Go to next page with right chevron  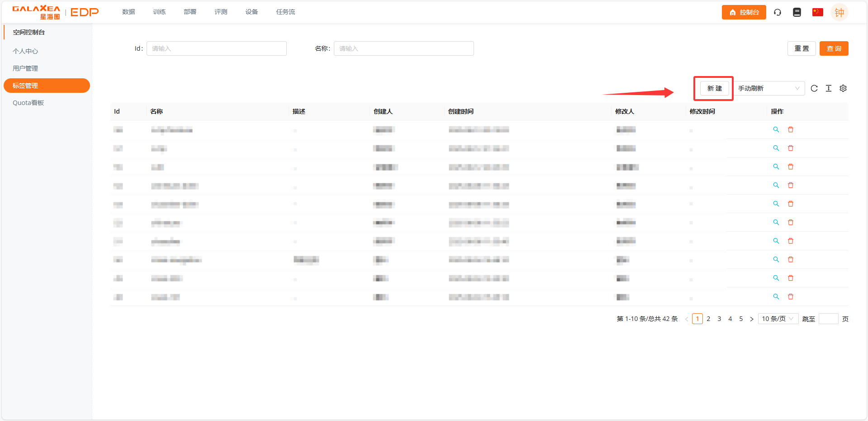coord(752,319)
